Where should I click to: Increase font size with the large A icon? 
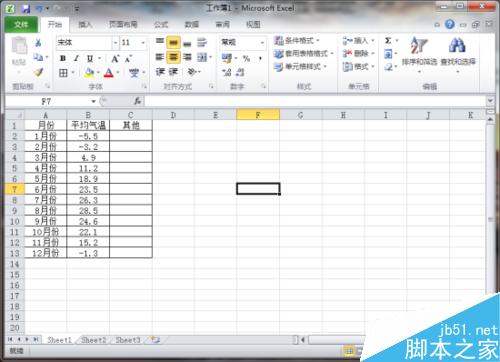115,59
